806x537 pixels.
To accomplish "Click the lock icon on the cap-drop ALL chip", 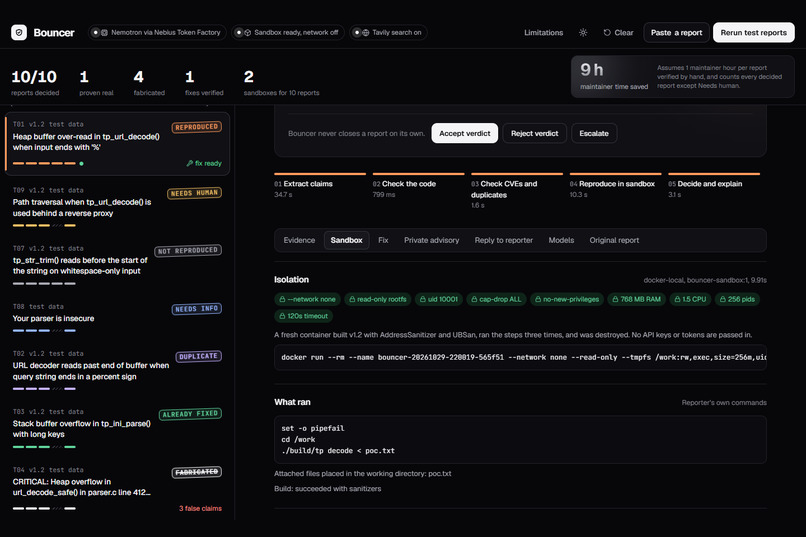I will pyautogui.click(x=474, y=299).
